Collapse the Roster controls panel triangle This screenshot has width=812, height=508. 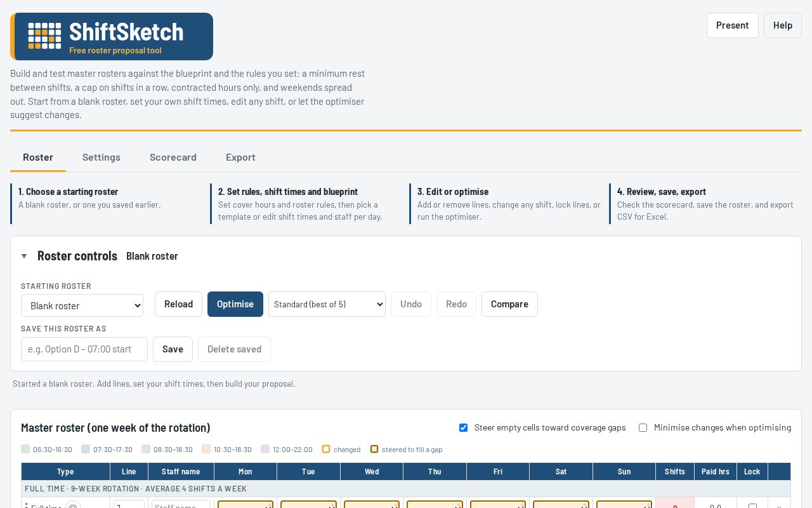24,256
